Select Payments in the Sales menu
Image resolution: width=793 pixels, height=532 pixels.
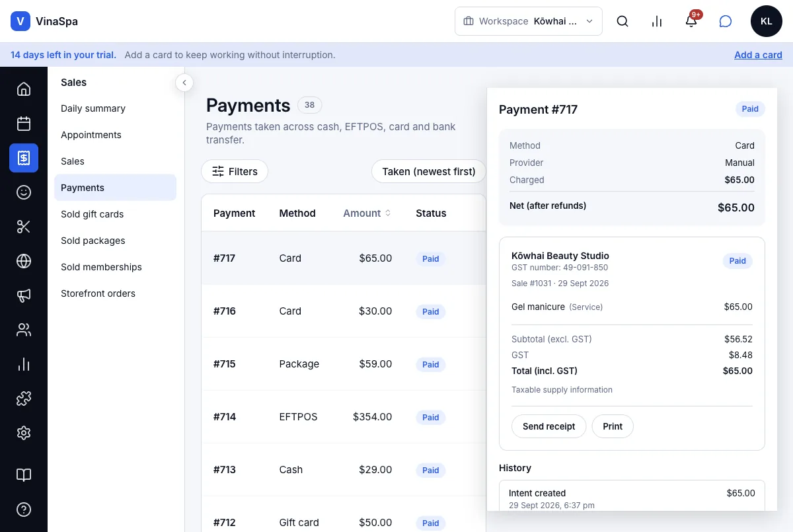(x=116, y=188)
